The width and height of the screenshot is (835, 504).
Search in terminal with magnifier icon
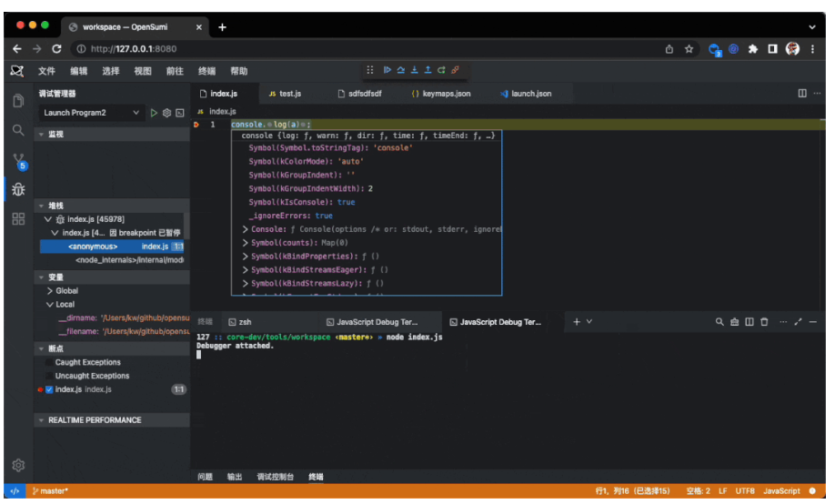tap(719, 322)
